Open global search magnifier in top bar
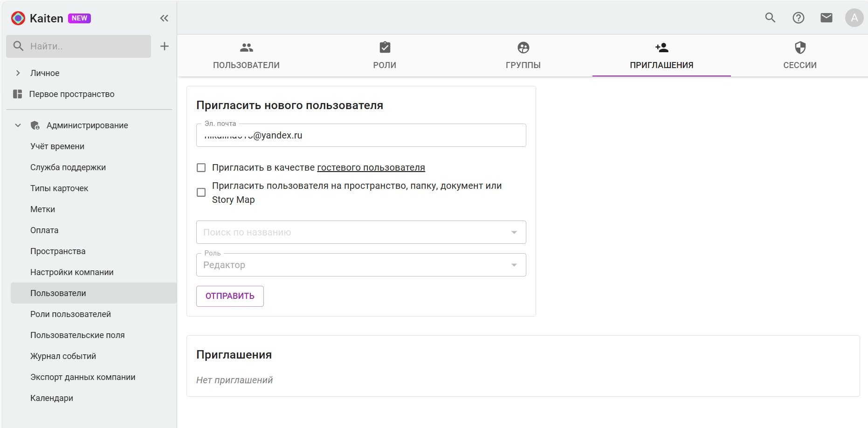Viewport: 868px width, 428px height. 771,18
